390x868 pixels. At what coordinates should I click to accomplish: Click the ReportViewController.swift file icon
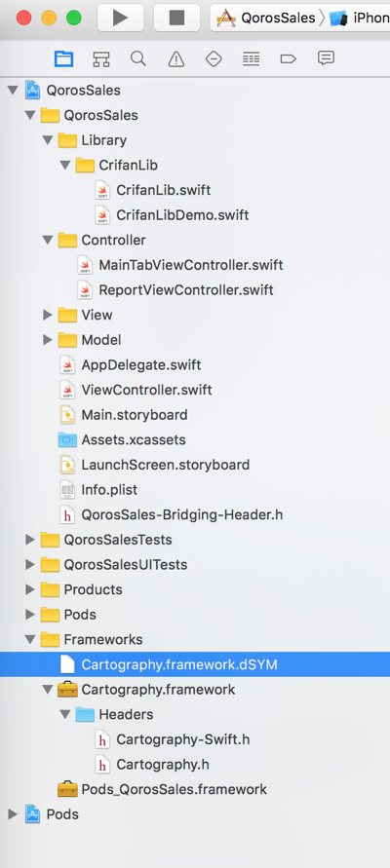(84, 289)
